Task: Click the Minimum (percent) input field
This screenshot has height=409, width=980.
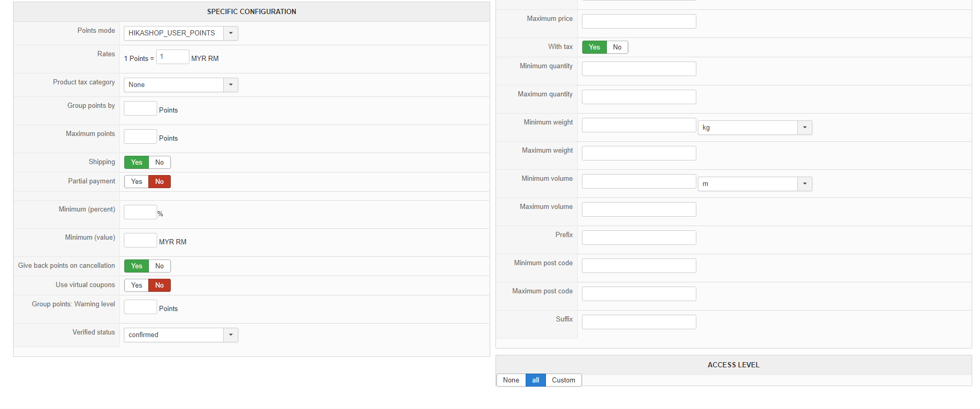Action: (140, 213)
